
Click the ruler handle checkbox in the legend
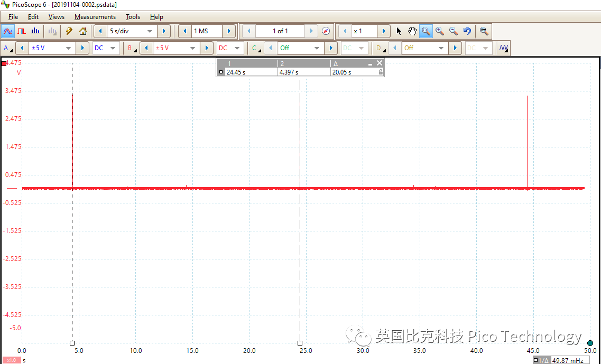[x=221, y=72]
